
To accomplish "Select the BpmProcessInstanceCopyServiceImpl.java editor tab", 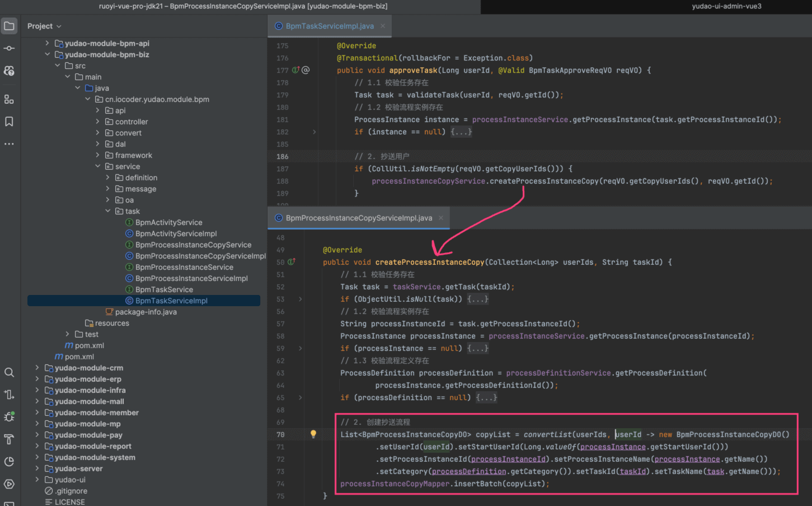I will click(358, 218).
